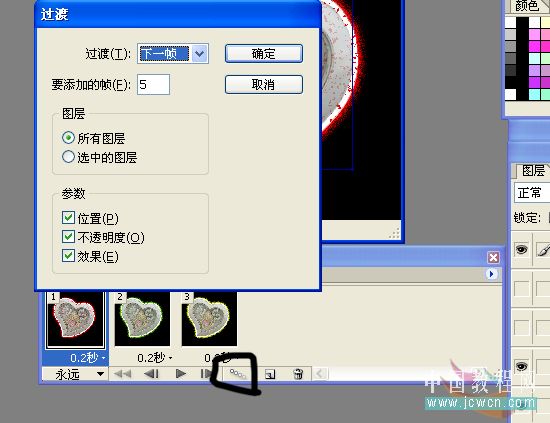Image resolution: width=550 pixels, height=423 pixels.
Task: Select animation frame 1 thumbnail
Action: tap(75, 319)
